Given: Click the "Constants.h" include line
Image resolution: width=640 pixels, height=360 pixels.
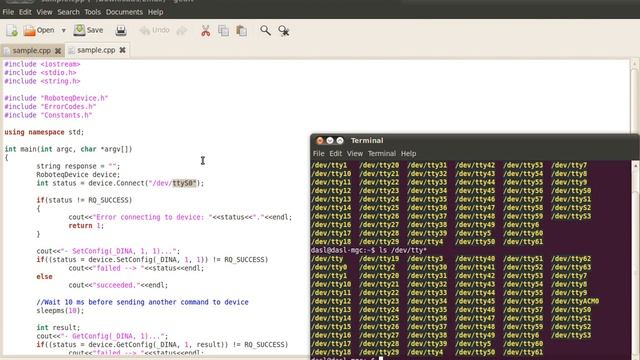Looking at the screenshot, I should 48,115.
